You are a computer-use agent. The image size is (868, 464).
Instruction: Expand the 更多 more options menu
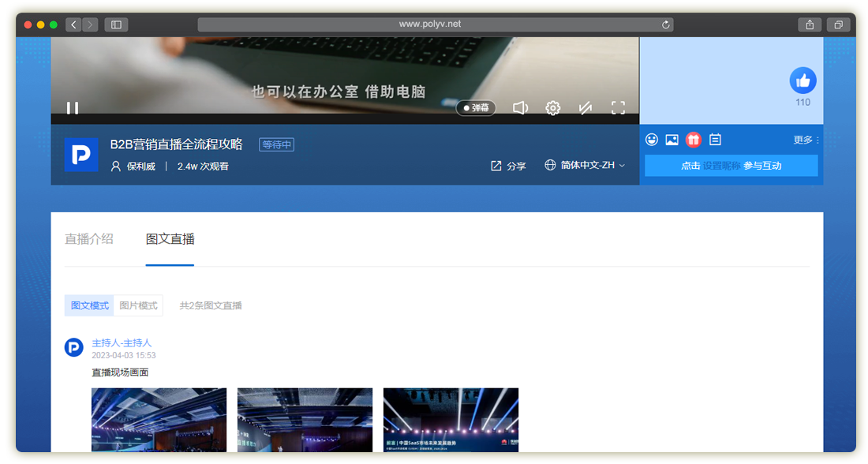(x=806, y=140)
